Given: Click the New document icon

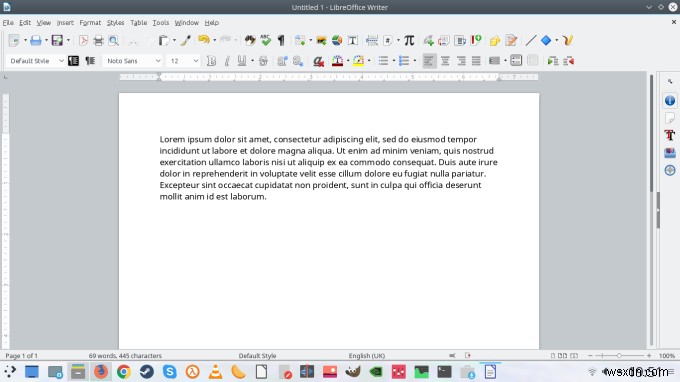Looking at the screenshot, I should [x=14, y=40].
